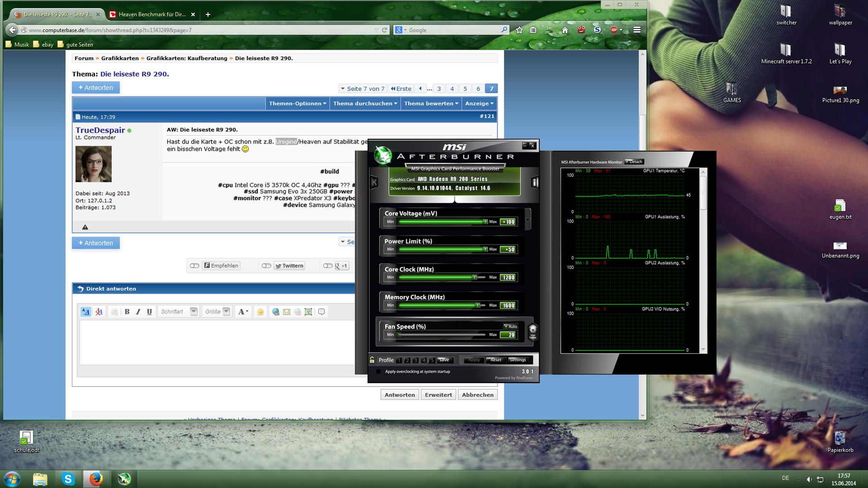Click the Afterburner profile lock icon
Screen dimensions: 868x488
[372, 360]
